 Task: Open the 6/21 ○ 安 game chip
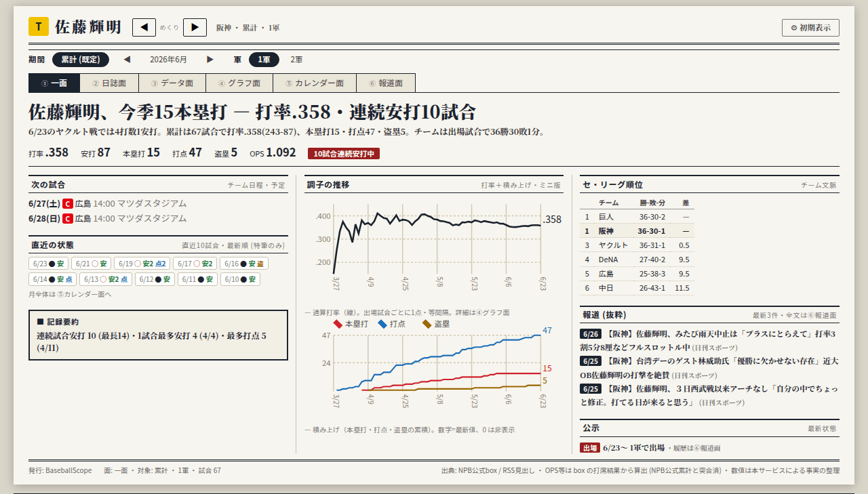point(92,264)
